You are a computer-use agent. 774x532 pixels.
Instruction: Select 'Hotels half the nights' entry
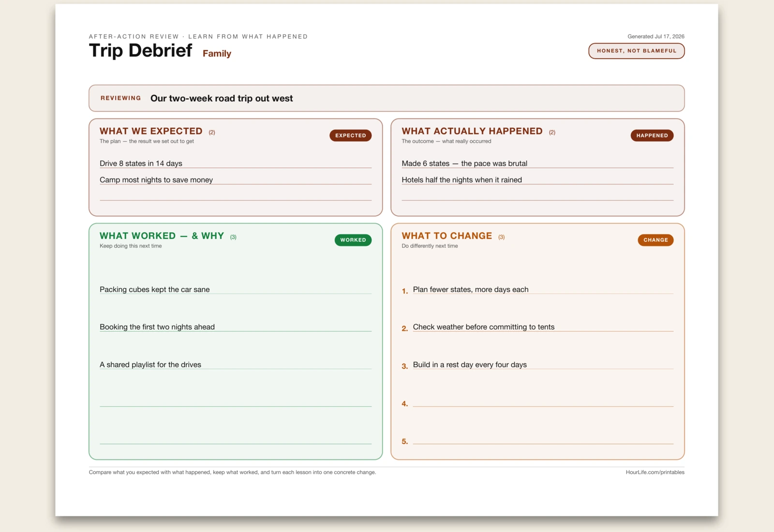pyautogui.click(x=537, y=180)
